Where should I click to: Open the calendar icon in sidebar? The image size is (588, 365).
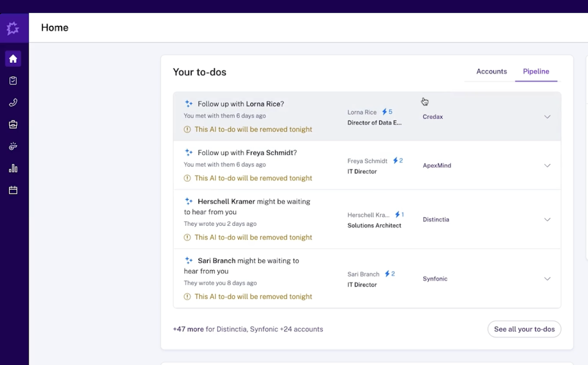point(13,190)
